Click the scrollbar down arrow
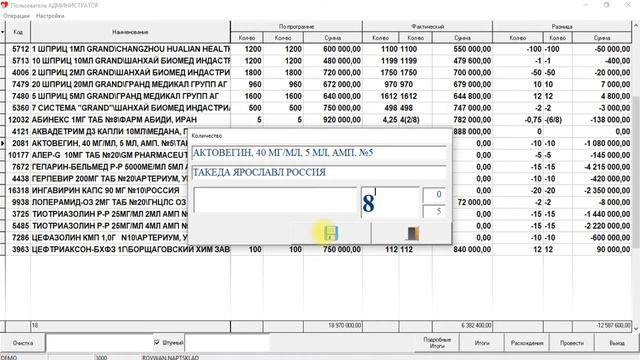The height and width of the screenshot is (360, 640). click(x=636, y=328)
